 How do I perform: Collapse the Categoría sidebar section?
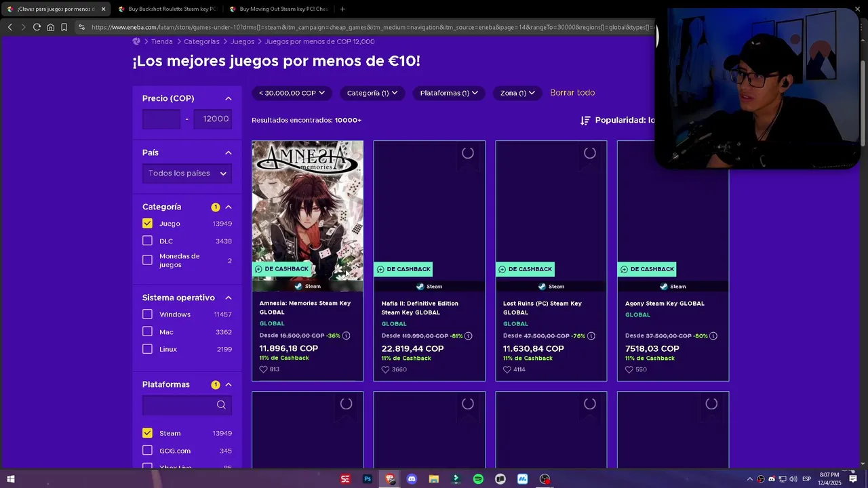229,207
